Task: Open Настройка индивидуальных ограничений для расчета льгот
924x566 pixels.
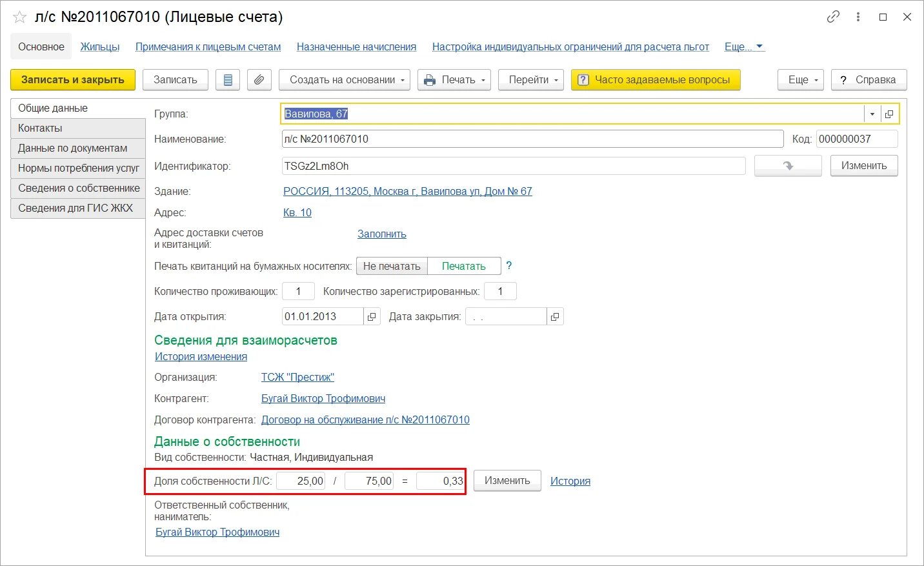Action: 570,46
